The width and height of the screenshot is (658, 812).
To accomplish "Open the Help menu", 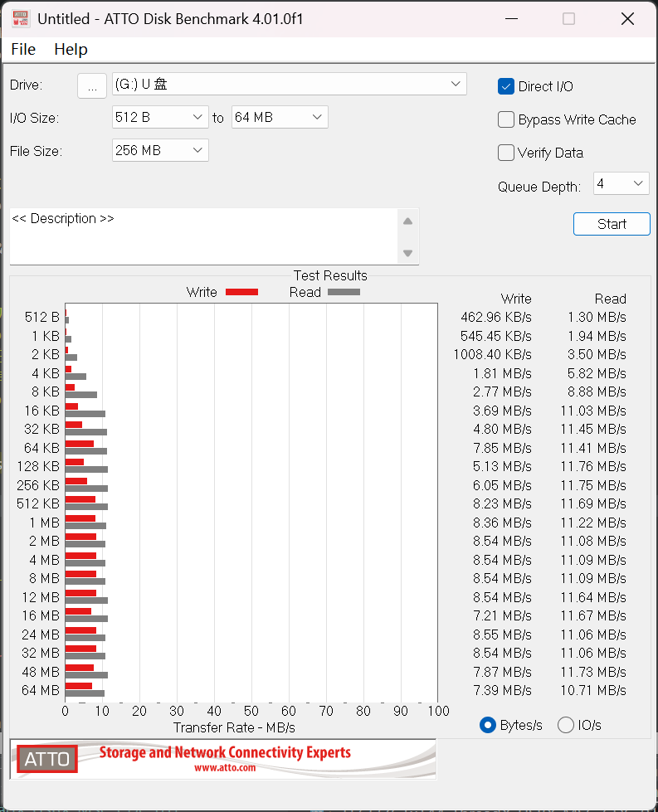I will coord(71,49).
